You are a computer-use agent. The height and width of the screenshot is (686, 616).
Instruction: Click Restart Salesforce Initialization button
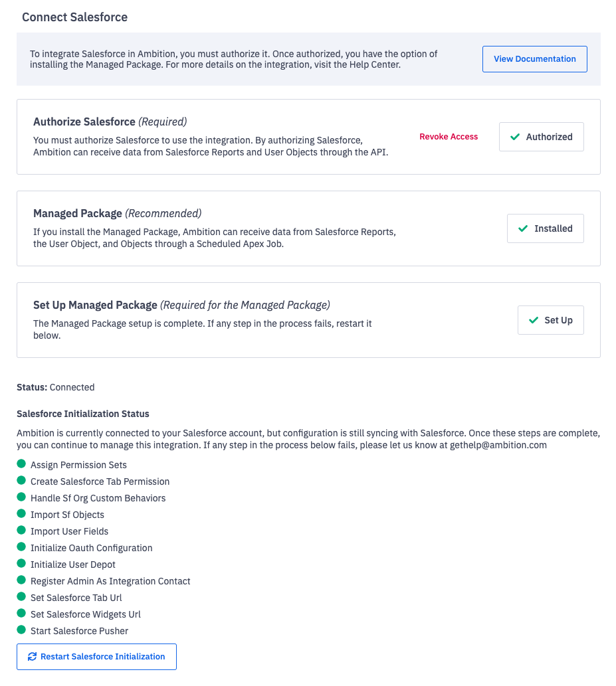(96, 657)
